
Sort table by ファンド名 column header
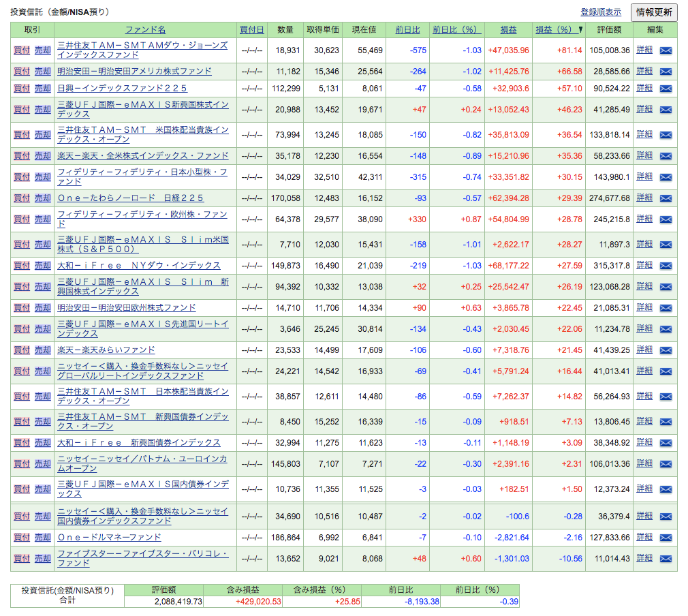pyautogui.click(x=145, y=30)
